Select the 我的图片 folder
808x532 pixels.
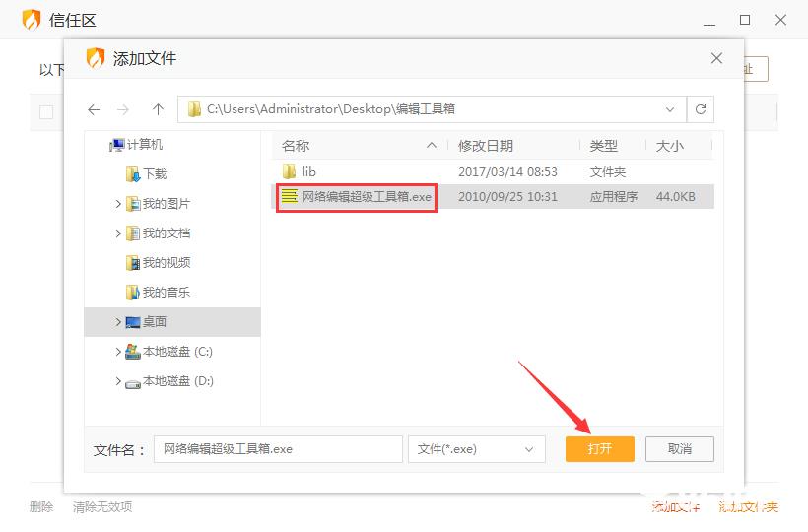coord(159,204)
